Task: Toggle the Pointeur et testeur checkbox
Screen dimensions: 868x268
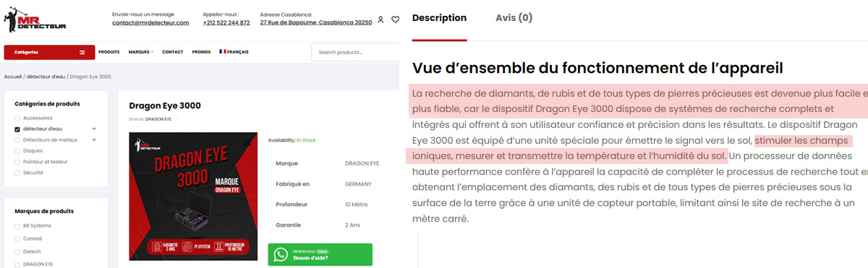Action: tap(18, 162)
